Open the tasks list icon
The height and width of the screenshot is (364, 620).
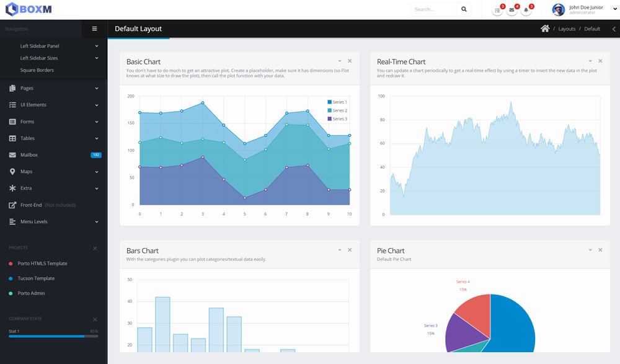click(x=497, y=10)
